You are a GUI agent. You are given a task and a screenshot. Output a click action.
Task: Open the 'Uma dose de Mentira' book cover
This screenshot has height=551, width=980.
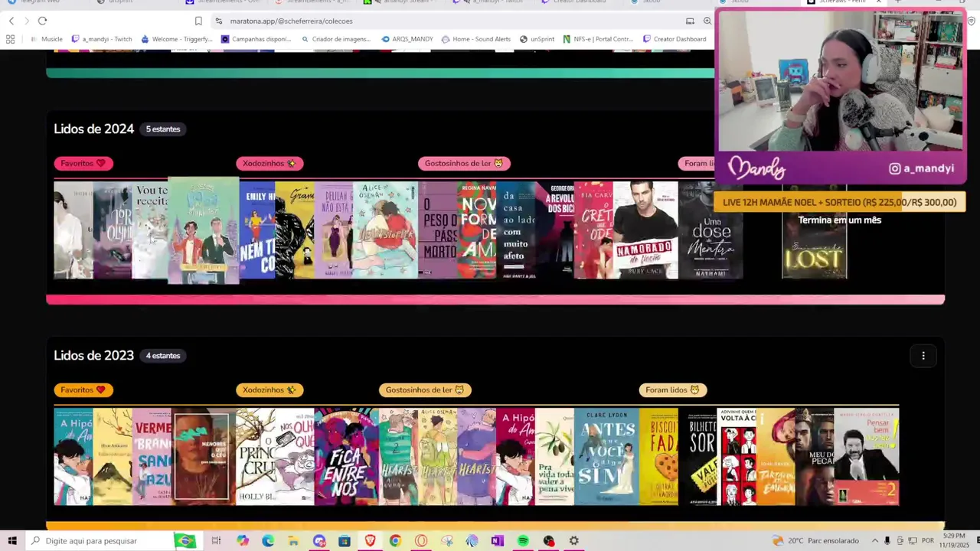click(x=710, y=230)
